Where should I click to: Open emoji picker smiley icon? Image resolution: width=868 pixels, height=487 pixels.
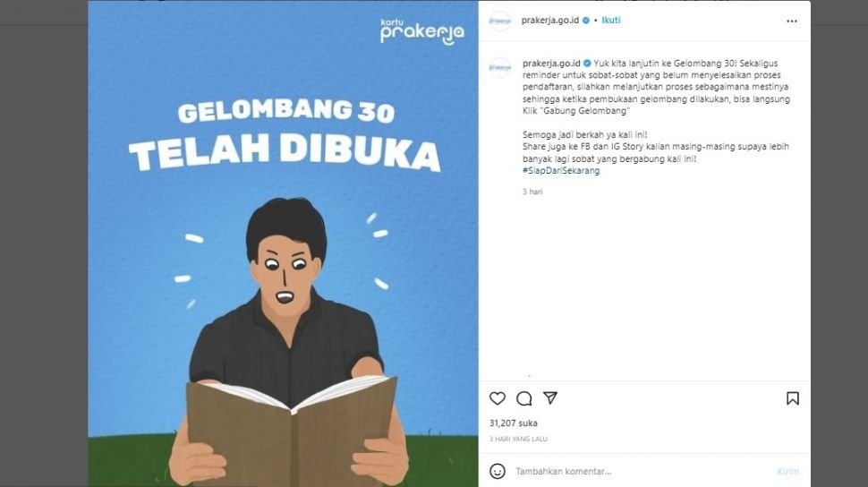498,471
